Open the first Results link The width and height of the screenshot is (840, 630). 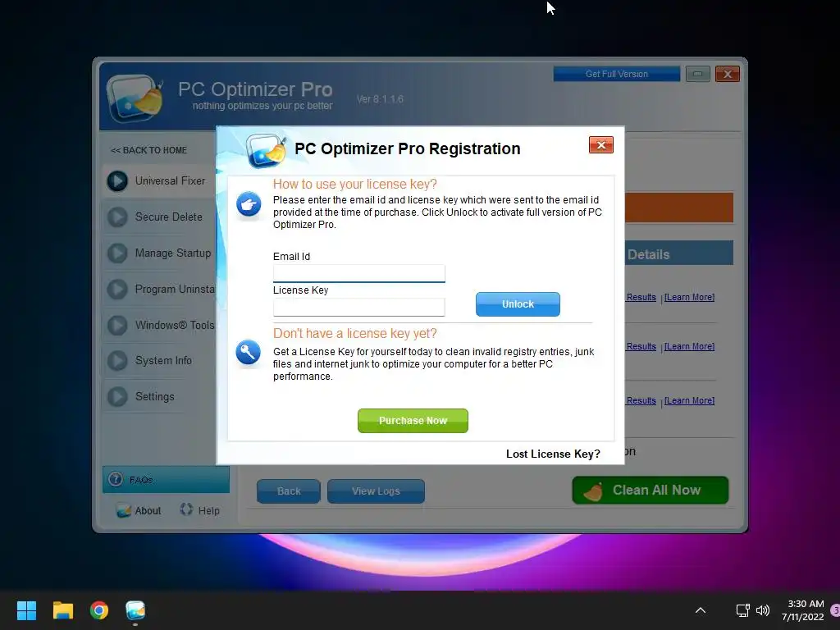tap(641, 297)
